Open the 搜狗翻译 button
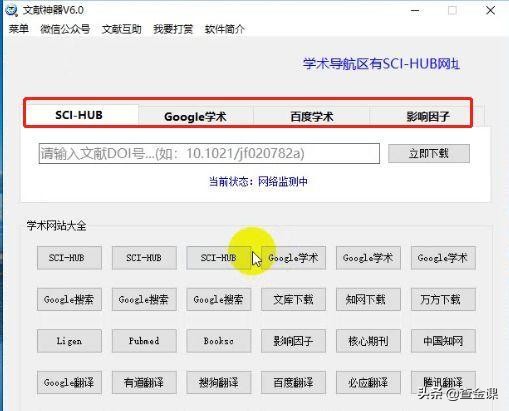The width and height of the screenshot is (509, 411). (219, 382)
